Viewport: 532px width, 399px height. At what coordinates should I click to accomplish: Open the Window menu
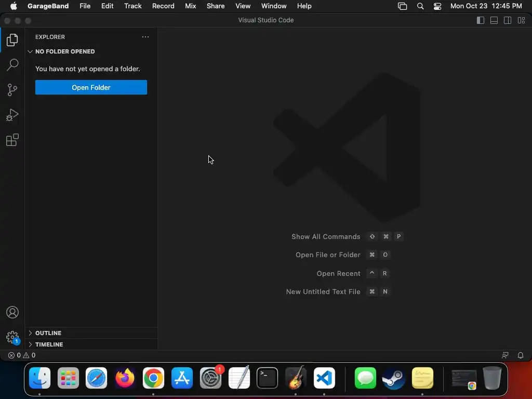(274, 6)
